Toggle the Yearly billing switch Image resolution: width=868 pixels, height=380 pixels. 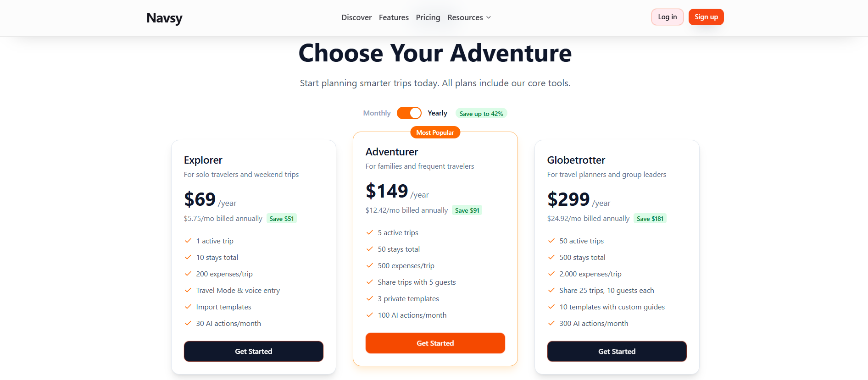(409, 113)
